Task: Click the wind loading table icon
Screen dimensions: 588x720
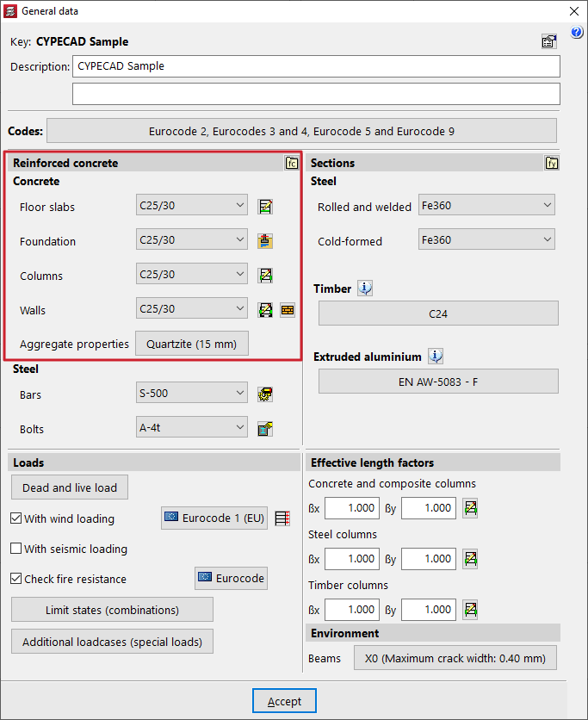Action: 282,518
